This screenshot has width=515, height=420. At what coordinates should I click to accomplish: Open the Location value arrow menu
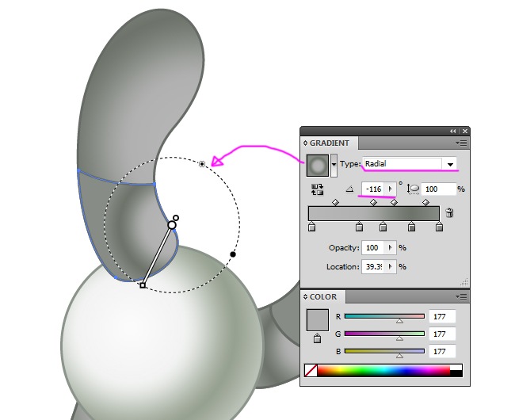[x=390, y=266]
